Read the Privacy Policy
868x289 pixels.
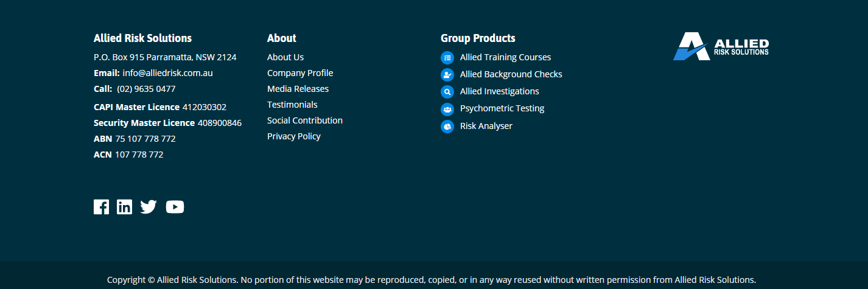[294, 136]
